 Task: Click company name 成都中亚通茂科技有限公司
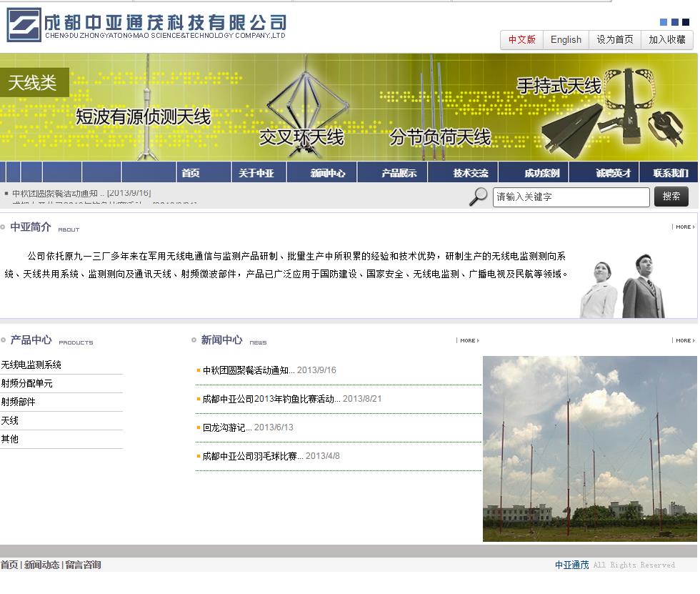coord(165,22)
